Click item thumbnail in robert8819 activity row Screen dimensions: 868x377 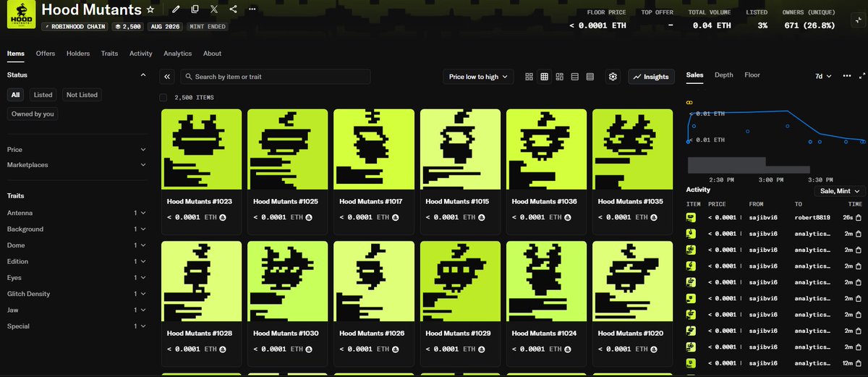click(x=691, y=217)
